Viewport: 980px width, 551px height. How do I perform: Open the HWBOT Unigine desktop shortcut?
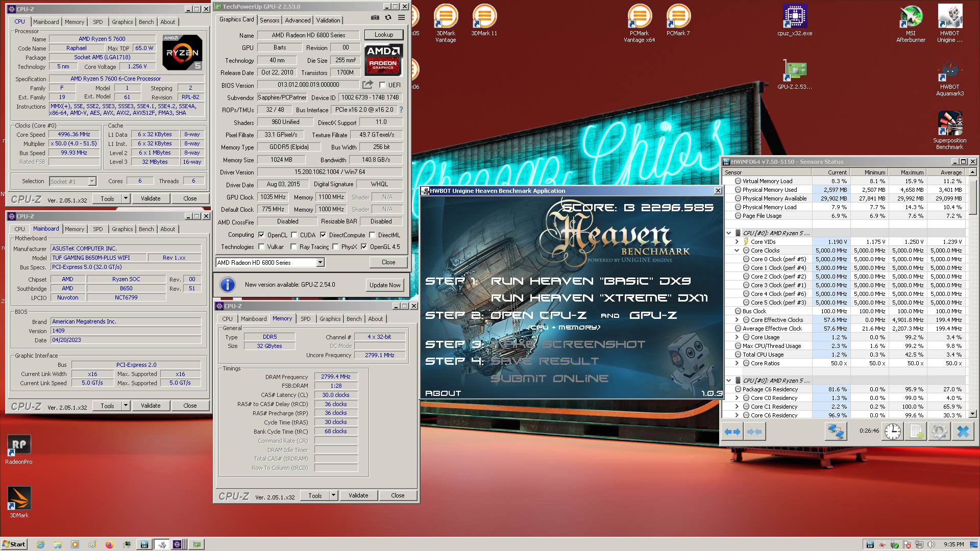[949, 23]
